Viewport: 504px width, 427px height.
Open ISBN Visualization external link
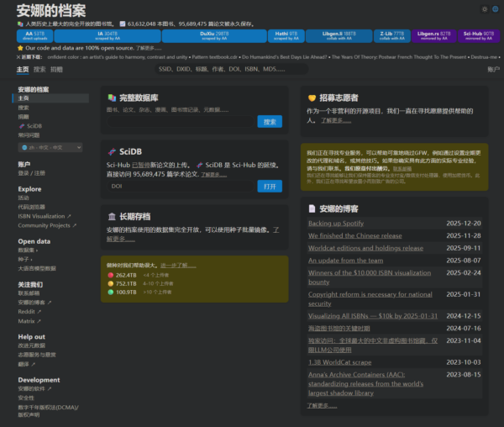click(45, 216)
